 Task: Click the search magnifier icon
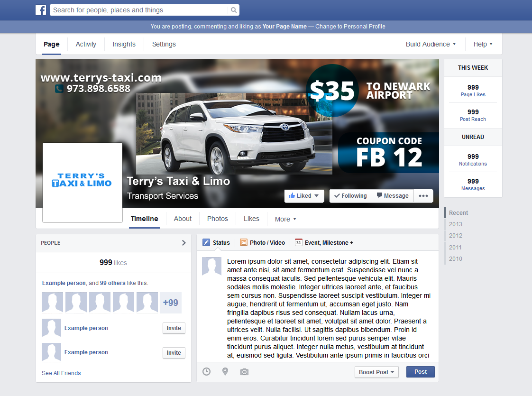(233, 9)
